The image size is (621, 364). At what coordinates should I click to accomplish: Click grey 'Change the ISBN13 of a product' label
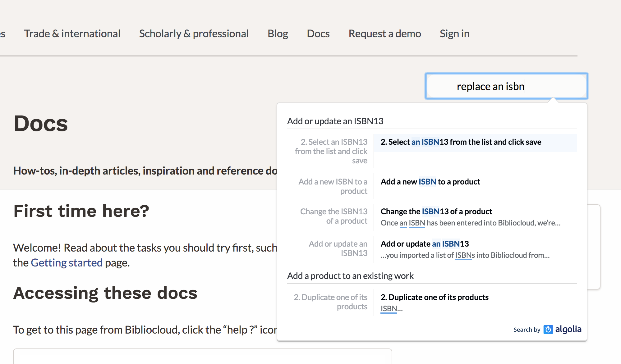[333, 216]
